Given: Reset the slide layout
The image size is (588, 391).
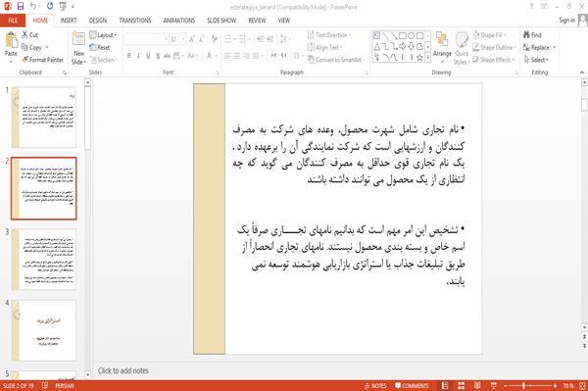Looking at the screenshot, I should pos(100,48).
